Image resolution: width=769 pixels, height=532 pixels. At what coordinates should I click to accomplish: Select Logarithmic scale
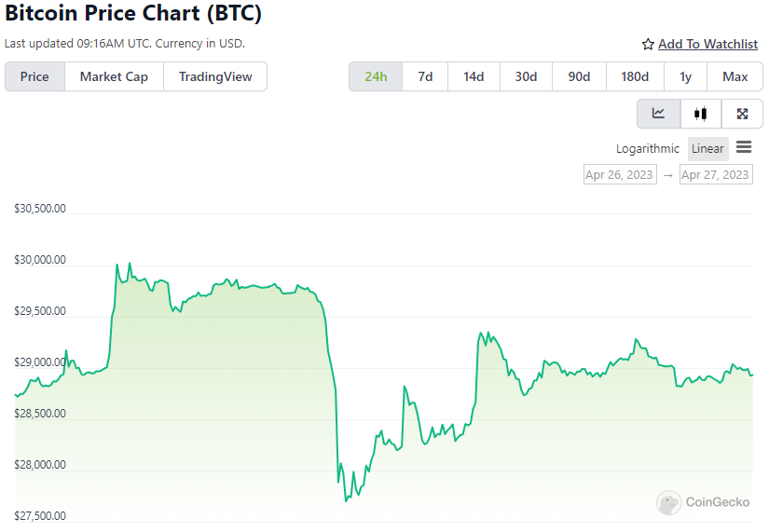(x=648, y=148)
